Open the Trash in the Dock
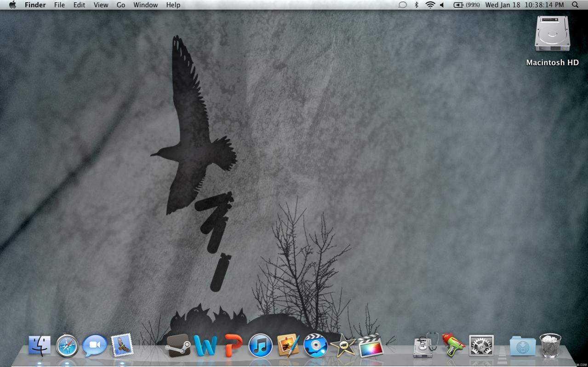The width and height of the screenshot is (588, 367). pyautogui.click(x=550, y=345)
